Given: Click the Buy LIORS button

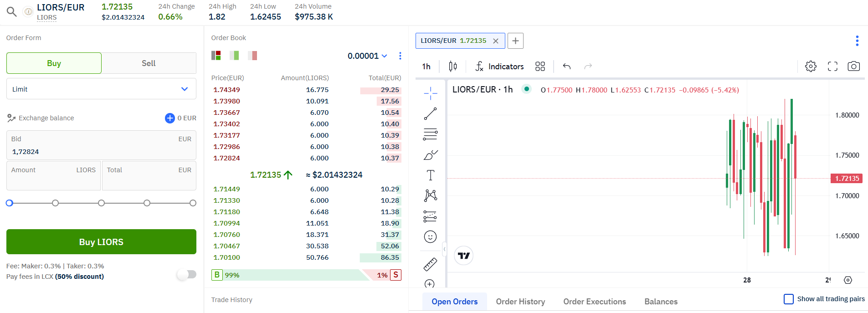Looking at the screenshot, I should (101, 242).
